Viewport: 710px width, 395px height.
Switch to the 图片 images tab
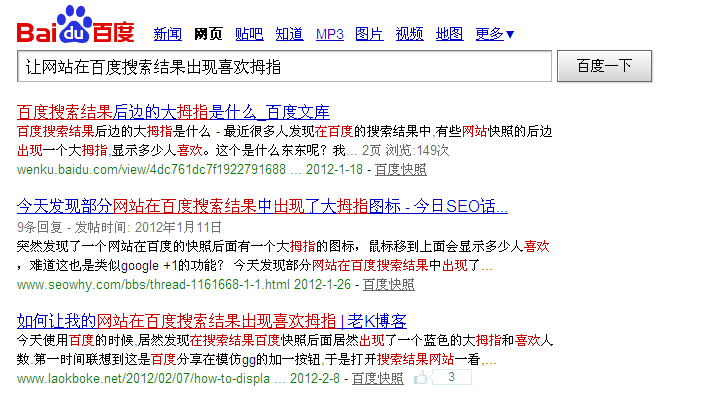369,34
